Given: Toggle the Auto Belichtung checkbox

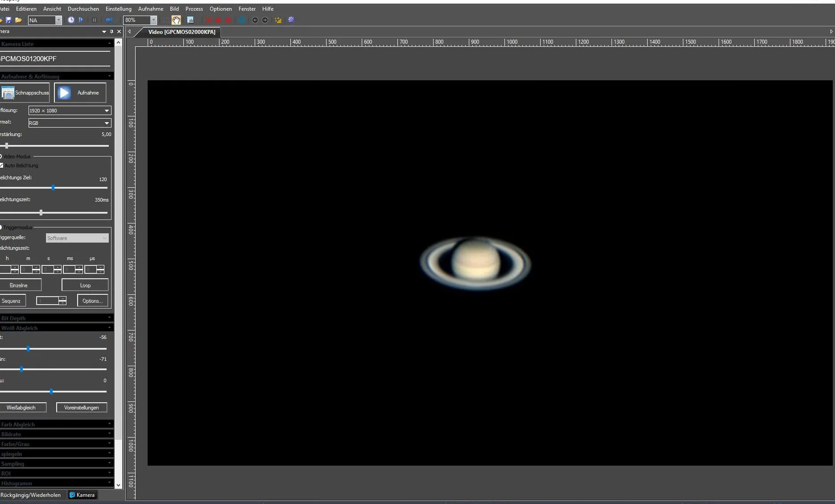Looking at the screenshot, I should click(x=1, y=165).
